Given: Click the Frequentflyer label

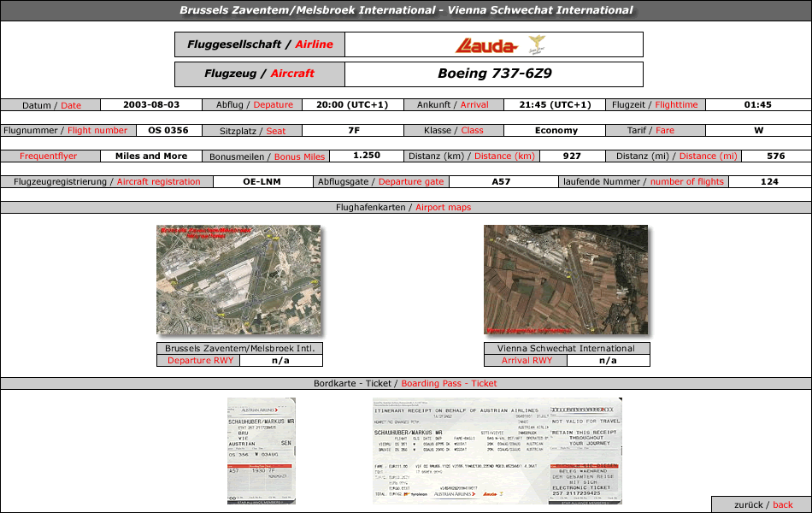Looking at the screenshot, I should pos(50,156).
